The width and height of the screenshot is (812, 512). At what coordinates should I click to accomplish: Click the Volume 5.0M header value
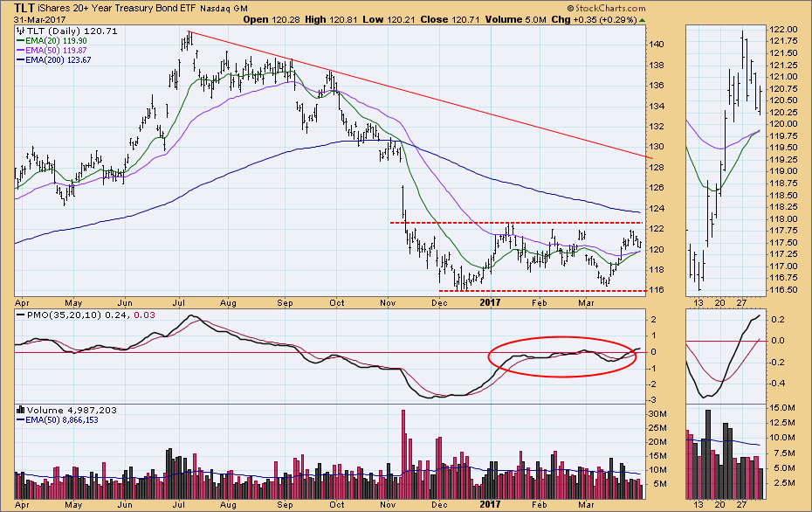(x=516, y=20)
